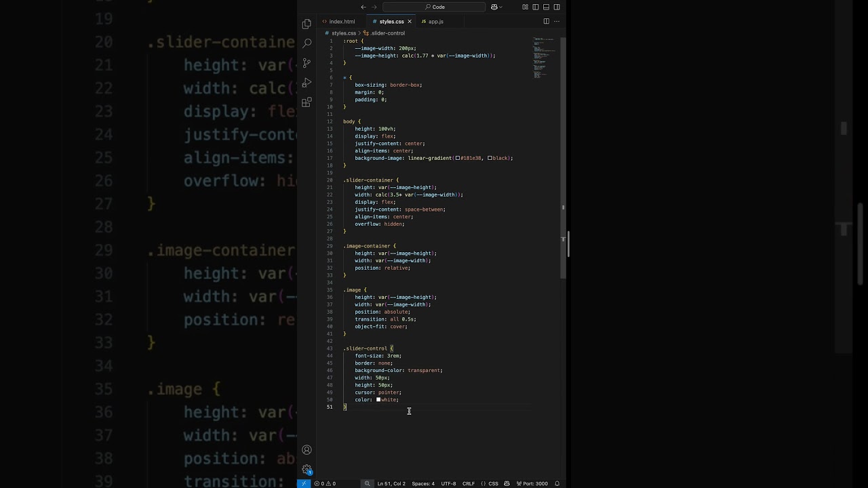Click the #181e30 color swatch
Image resolution: width=868 pixels, height=488 pixels.
point(458,158)
